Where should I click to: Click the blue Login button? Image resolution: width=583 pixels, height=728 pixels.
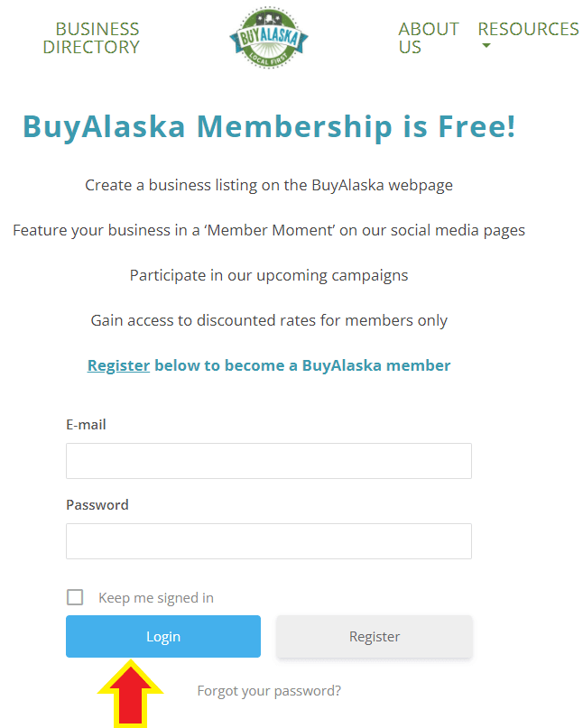pyautogui.click(x=163, y=636)
